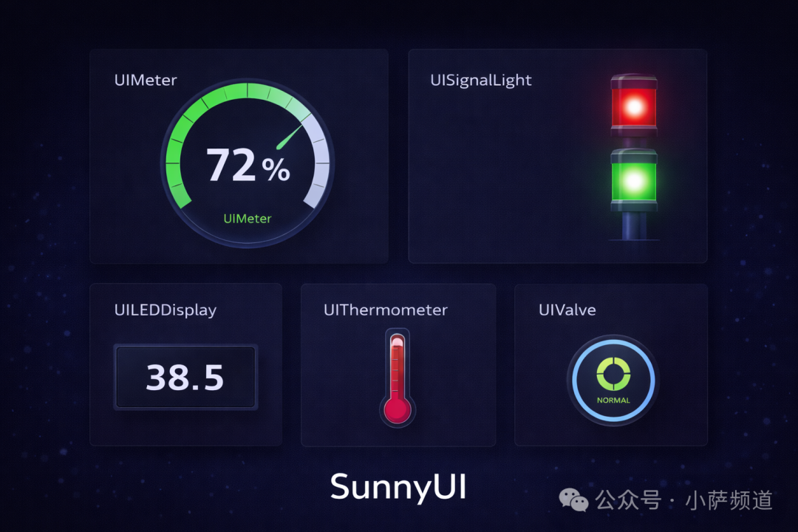798x532 pixels.
Task: Click the SunnyUI title text
Action: pos(398,487)
